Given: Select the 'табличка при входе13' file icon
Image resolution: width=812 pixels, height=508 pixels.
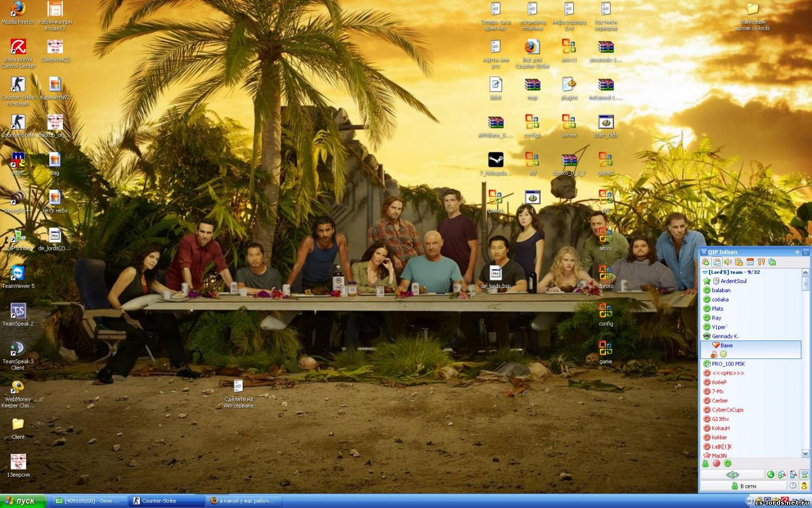Looking at the screenshot, I should click(55, 16).
